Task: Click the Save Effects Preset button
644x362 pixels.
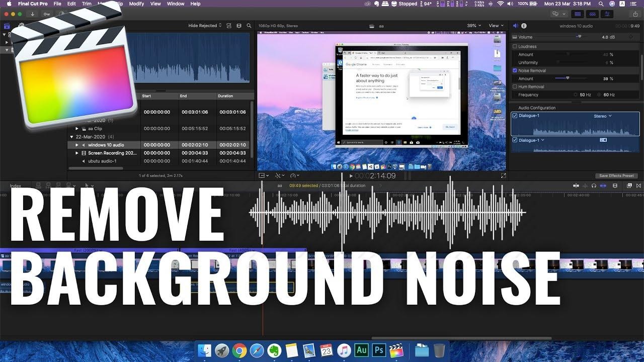Action: pos(616,175)
